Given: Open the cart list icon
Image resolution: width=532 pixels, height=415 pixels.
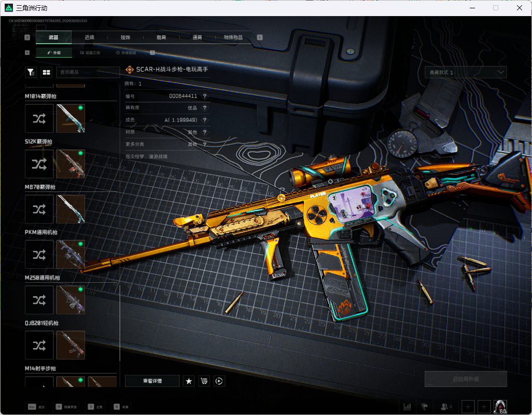Looking at the screenshot, I should 204,381.
